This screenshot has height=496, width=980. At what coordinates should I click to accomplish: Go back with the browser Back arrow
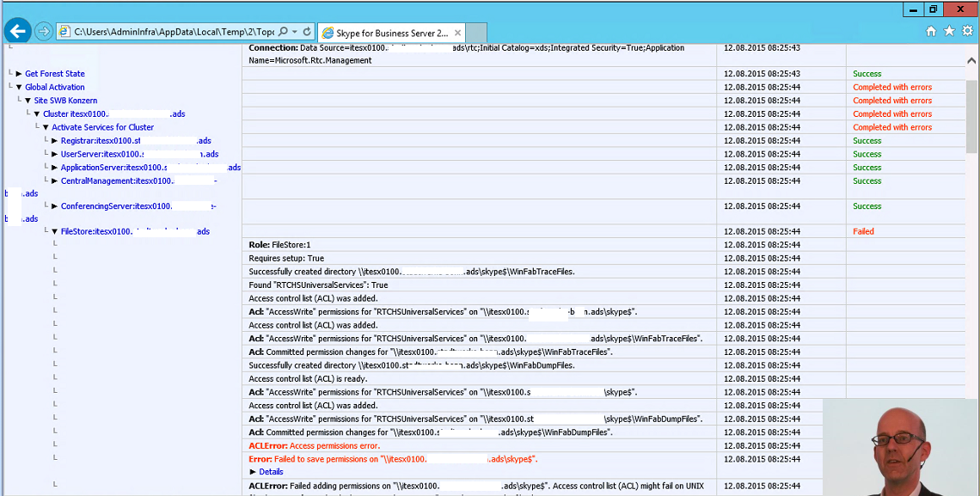click(x=17, y=31)
